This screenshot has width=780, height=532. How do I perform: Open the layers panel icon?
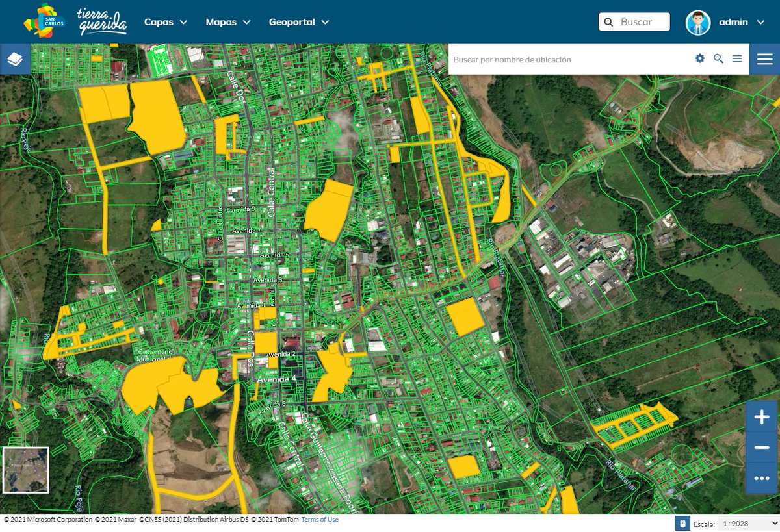coord(15,59)
